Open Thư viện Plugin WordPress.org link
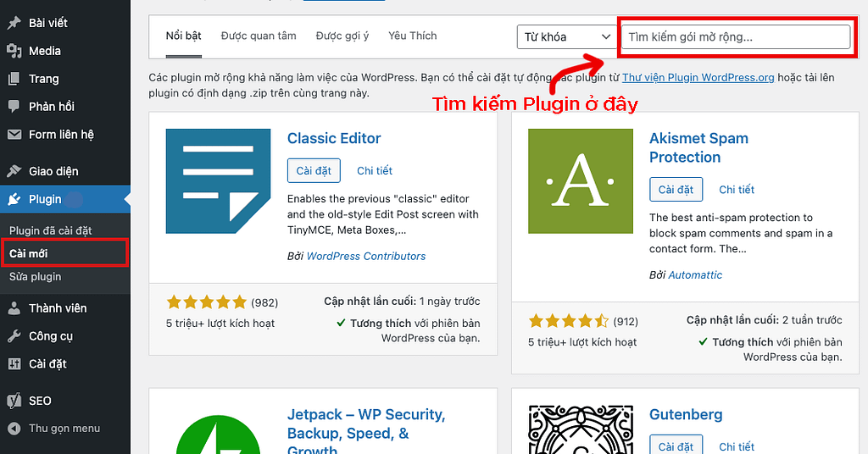This screenshot has height=454, width=868. tap(698, 77)
